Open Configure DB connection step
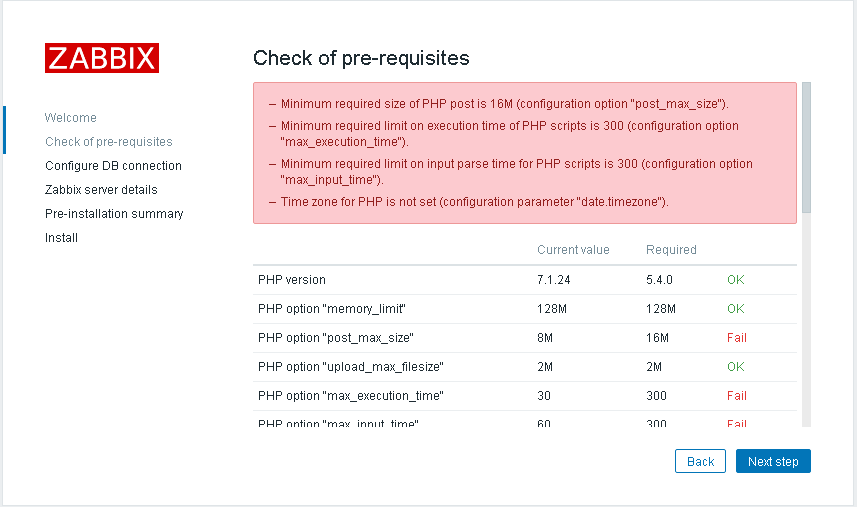Viewport: 857px width, 507px height. click(113, 166)
